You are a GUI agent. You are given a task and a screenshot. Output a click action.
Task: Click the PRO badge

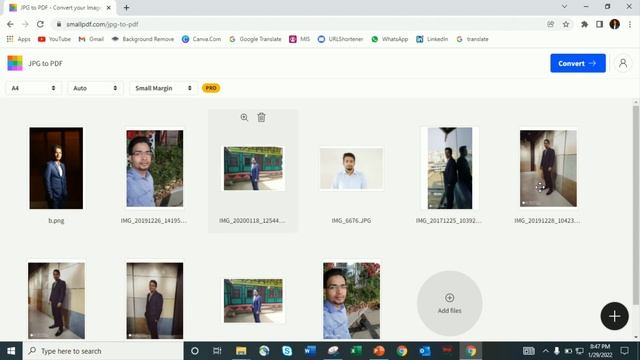(x=211, y=88)
